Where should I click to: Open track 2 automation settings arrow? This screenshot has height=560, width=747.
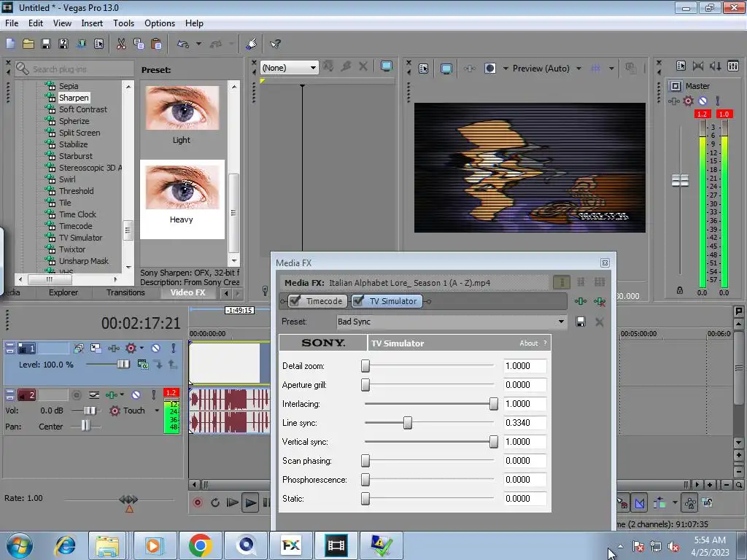[122, 394]
